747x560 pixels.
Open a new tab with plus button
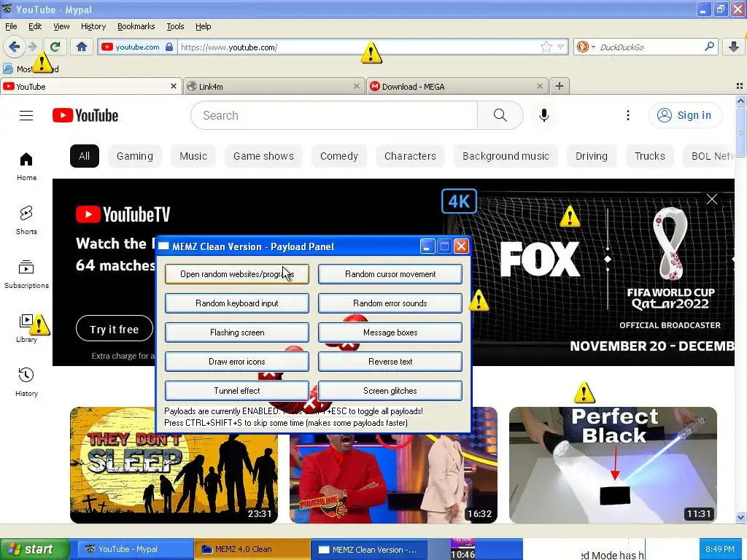560,86
